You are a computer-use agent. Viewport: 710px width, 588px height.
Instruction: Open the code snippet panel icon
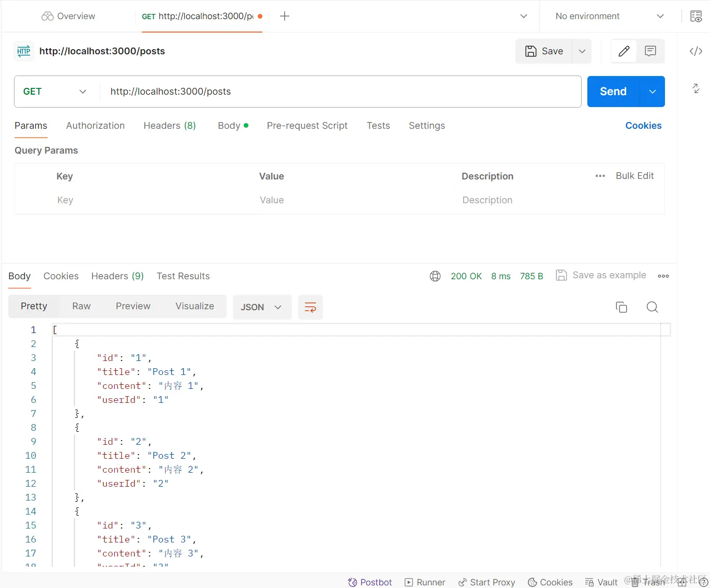[696, 51]
